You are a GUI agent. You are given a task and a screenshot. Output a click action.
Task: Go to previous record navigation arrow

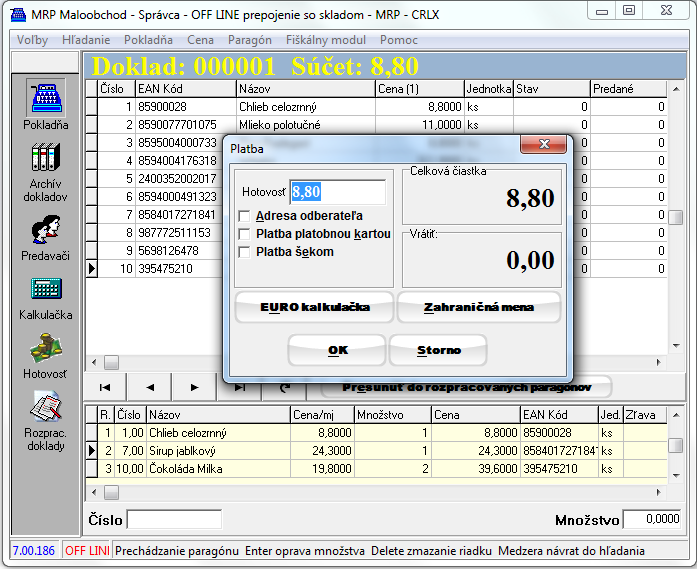[150, 387]
